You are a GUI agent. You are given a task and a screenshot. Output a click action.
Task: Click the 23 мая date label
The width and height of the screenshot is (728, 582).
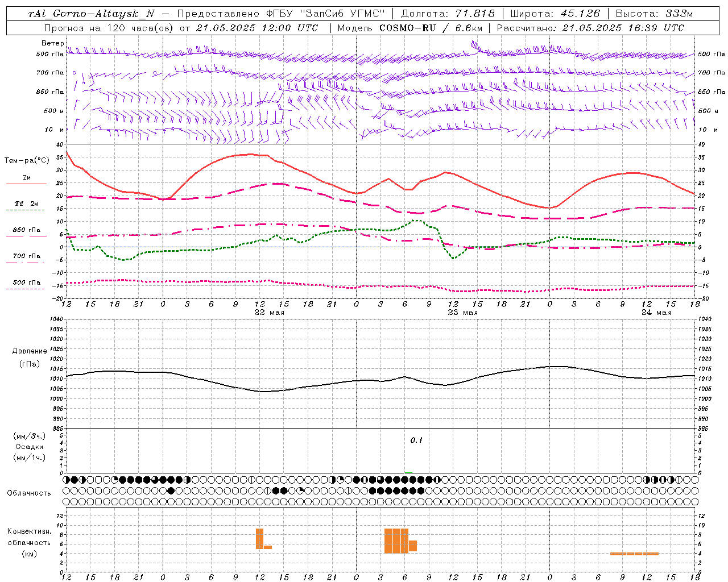coord(462,313)
